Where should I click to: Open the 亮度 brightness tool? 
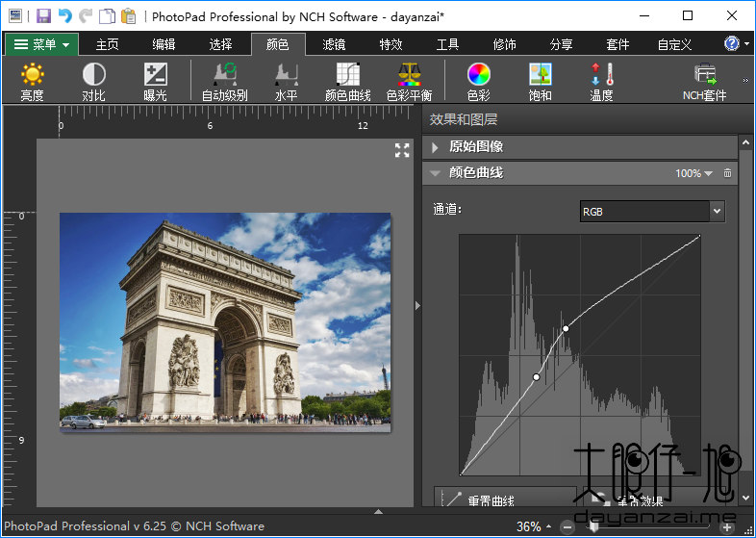pyautogui.click(x=33, y=82)
